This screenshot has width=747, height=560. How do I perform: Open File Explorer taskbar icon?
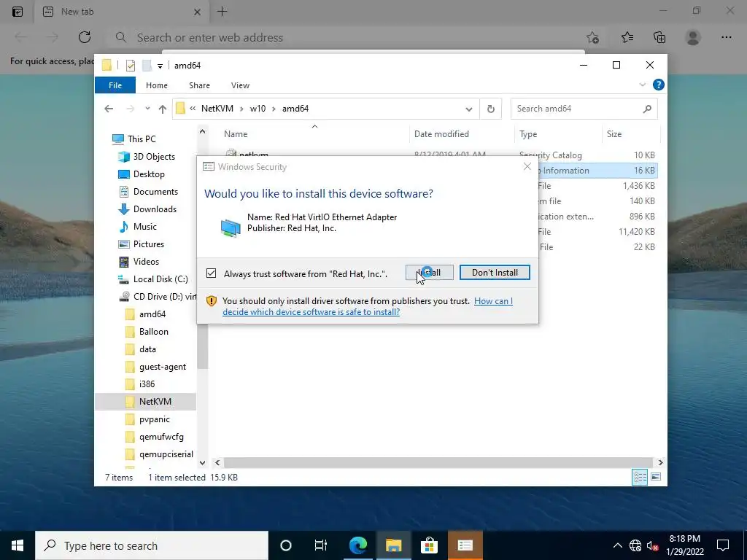393,545
